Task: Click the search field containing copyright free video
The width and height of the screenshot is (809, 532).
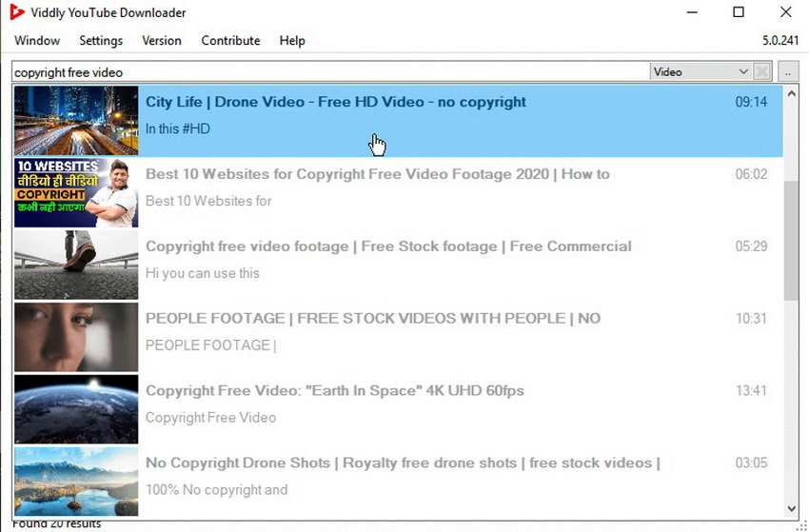Action: click(x=330, y=71)
